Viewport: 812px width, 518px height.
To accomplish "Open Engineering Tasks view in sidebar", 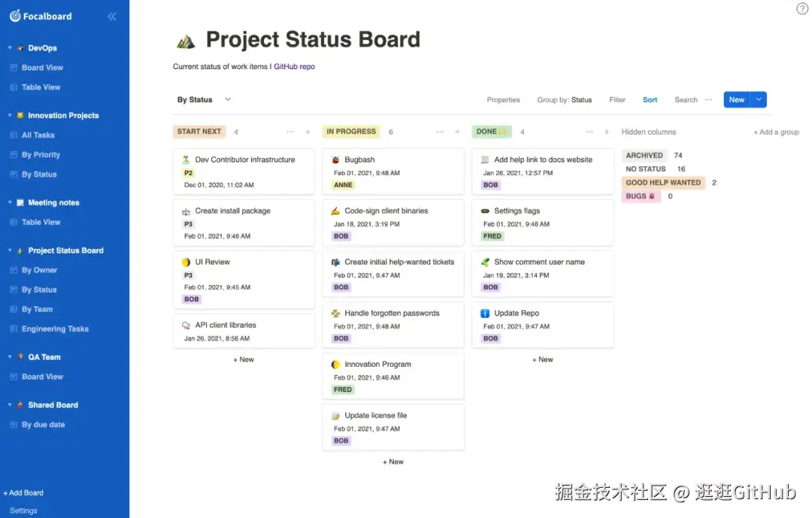I will tap(55, 329).
